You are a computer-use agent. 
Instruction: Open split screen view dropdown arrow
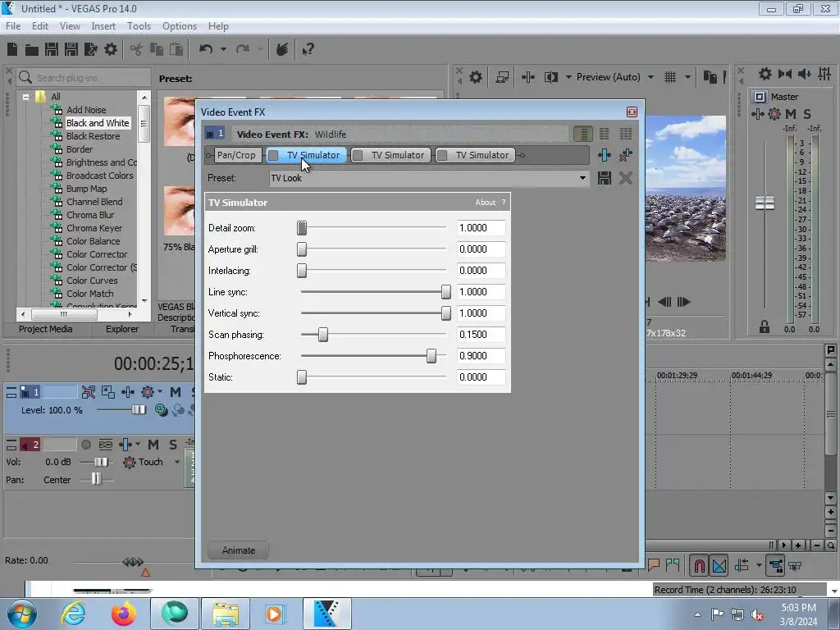click(568, 77)
